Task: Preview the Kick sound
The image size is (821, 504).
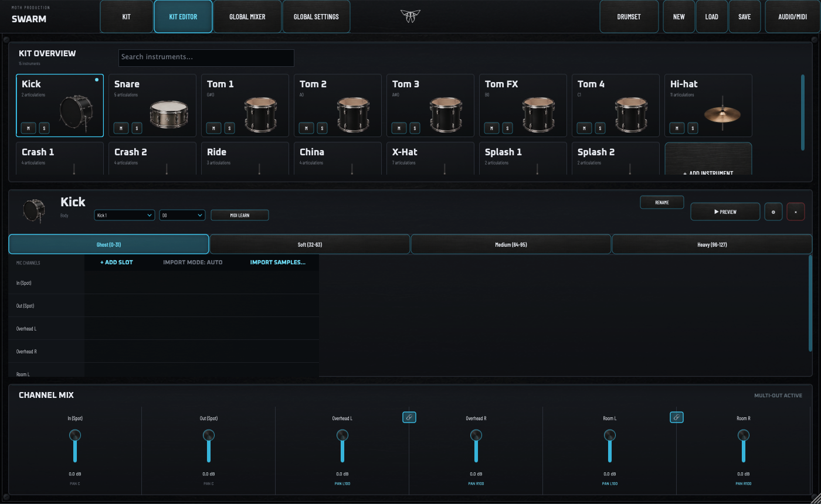Action: point(725,212)
